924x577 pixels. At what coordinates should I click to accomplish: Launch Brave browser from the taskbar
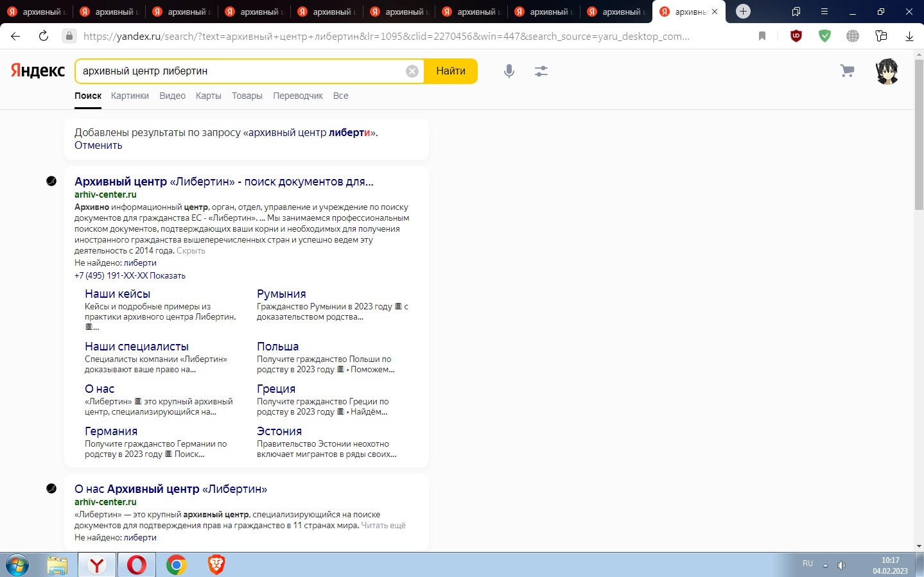[x=216, y=565]
